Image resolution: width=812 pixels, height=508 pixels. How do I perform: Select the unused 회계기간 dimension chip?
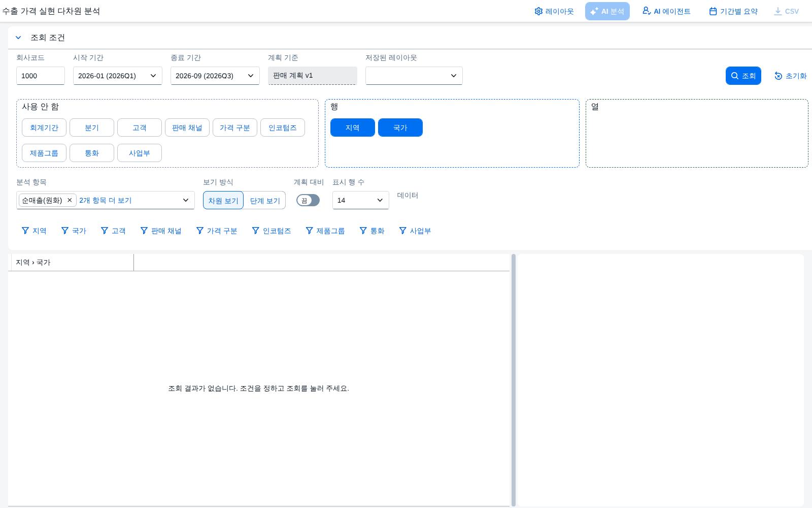click(44, 128)
